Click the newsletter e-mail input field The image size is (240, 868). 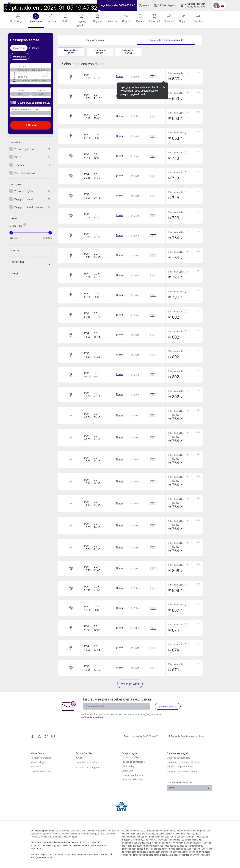pyautogui.click(x=116, y=707)
